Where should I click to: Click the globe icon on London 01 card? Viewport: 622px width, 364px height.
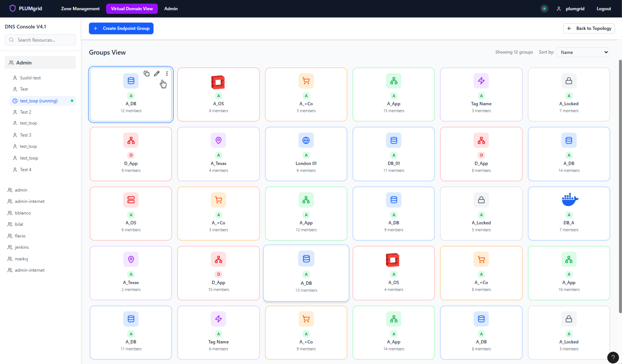pos(306,140)
